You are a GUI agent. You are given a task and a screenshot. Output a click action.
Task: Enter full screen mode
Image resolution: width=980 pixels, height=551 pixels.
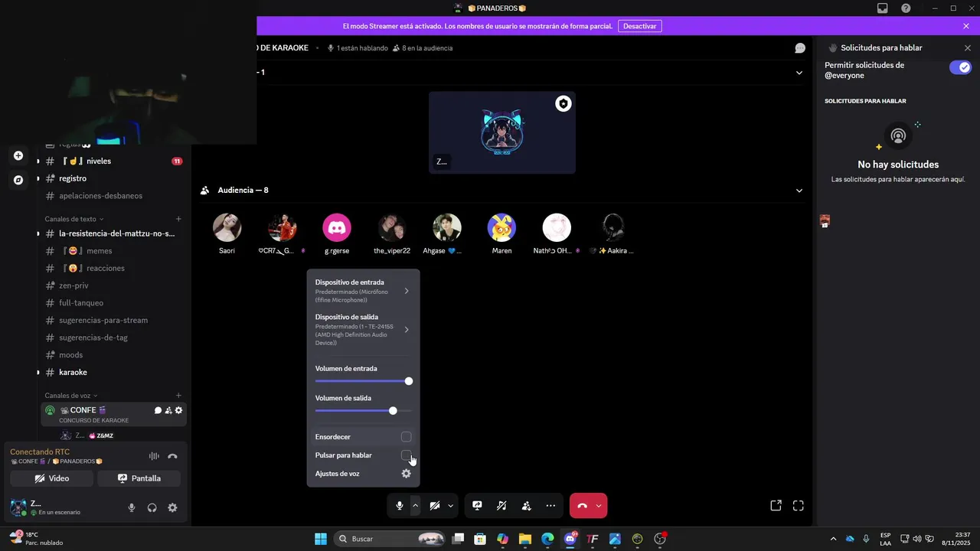[x=799, y=506]
